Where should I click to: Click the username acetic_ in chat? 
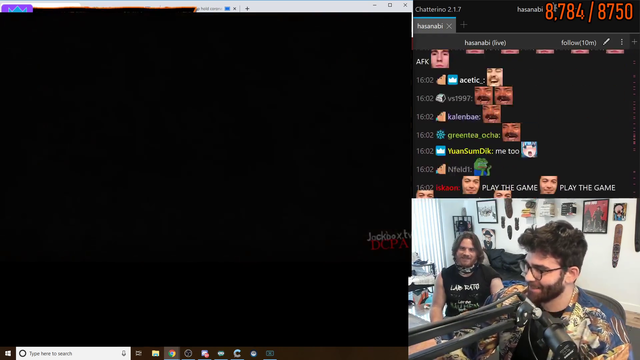472,80
